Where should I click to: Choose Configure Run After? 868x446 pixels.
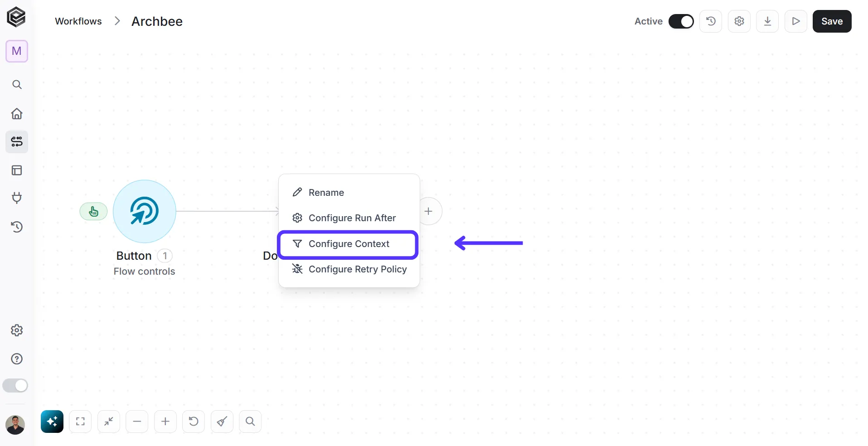(349, 218)
